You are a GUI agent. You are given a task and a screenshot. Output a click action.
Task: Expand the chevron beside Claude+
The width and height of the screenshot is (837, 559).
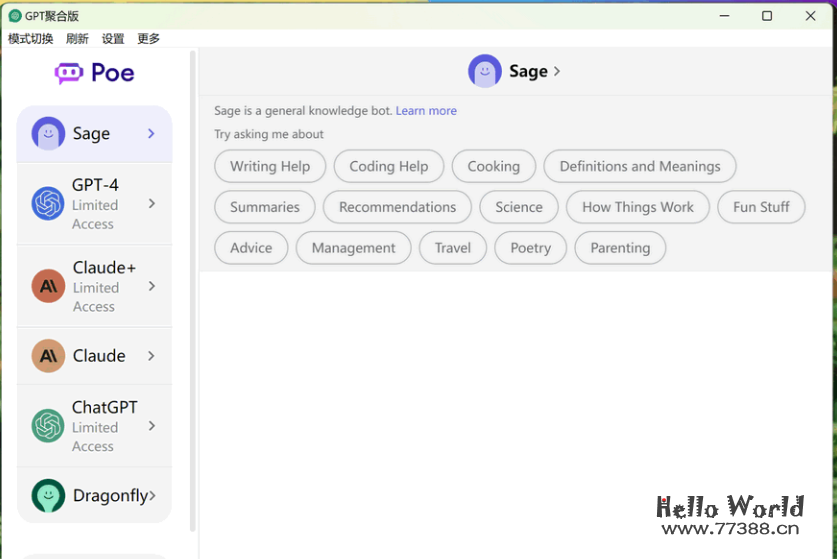point(152,286)
